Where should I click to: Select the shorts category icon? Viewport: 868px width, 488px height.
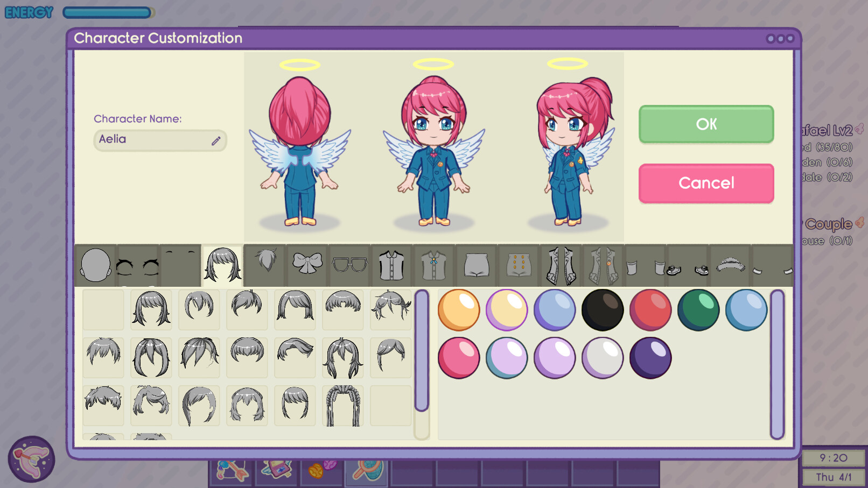[476, 264]
